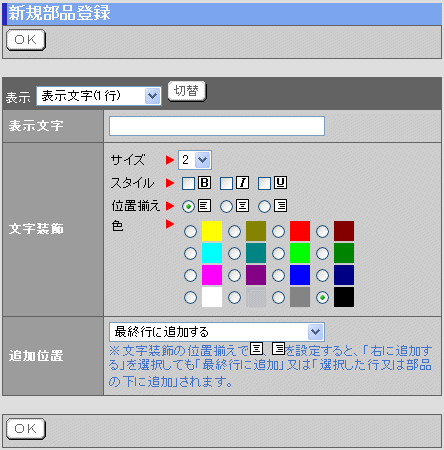Open the 表示文字(1行) display dropdown
This screenshot has width=444, height=450.
click(x=99, y=96)
